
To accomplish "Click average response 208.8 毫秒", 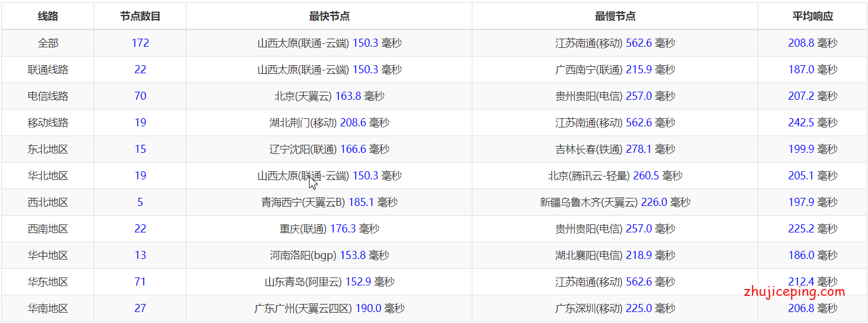I will [813, 43].
